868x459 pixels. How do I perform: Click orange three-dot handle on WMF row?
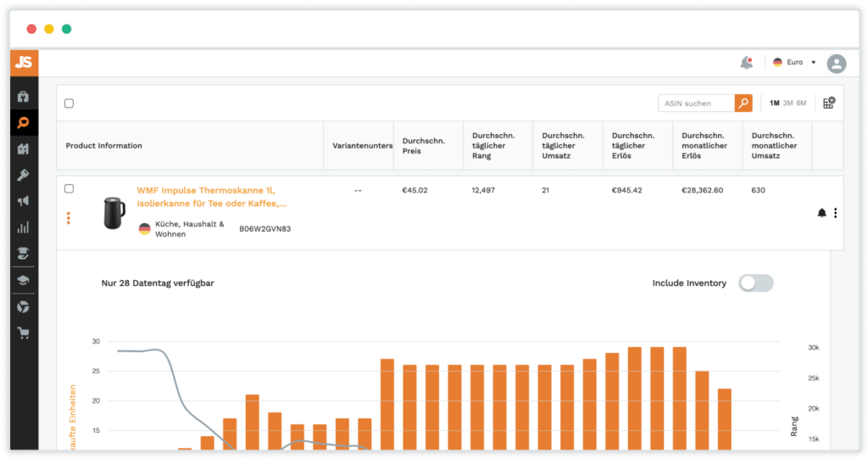click(69, 218)
